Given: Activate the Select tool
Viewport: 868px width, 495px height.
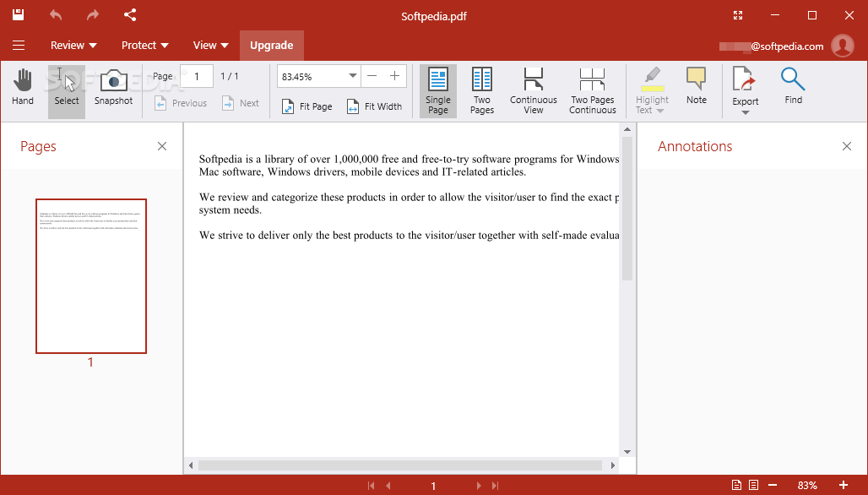Looking at the screenshot, I should point(67,90).
